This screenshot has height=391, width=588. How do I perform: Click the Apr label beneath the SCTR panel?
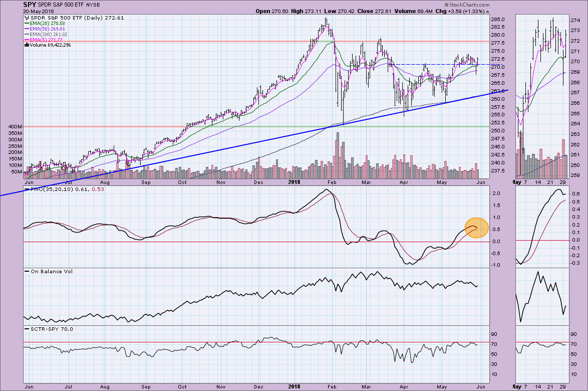404,387
